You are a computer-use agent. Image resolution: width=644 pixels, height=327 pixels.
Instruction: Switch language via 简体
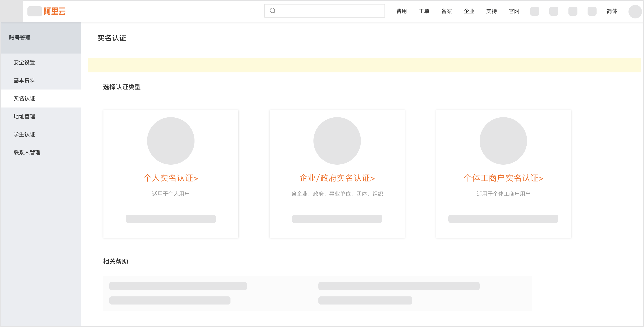pos(612,11)
